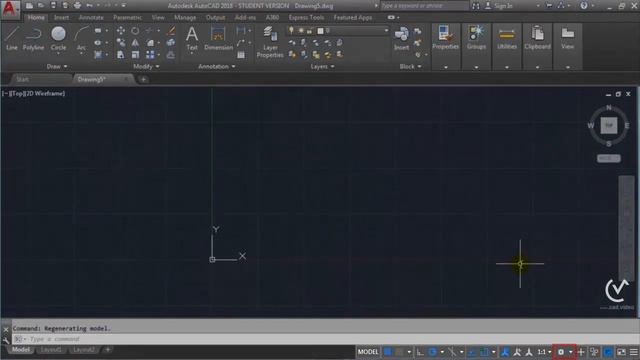Toggle polar tracking in status bar
The width and height of the screenshot is (640, 360).
pos(432,352)
